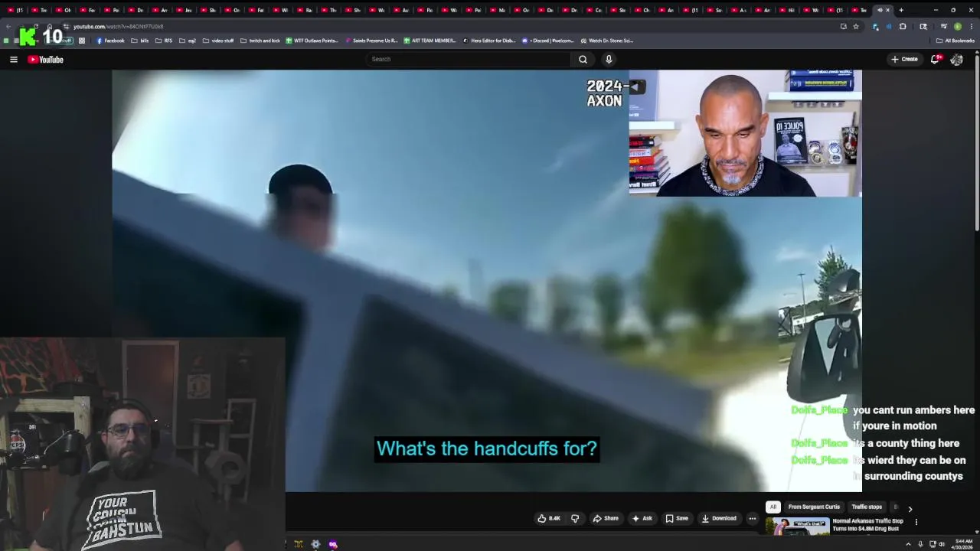The image size is (980, 551).
Task: Open the Chrome three-dot menu
Action: click(970, 26)
